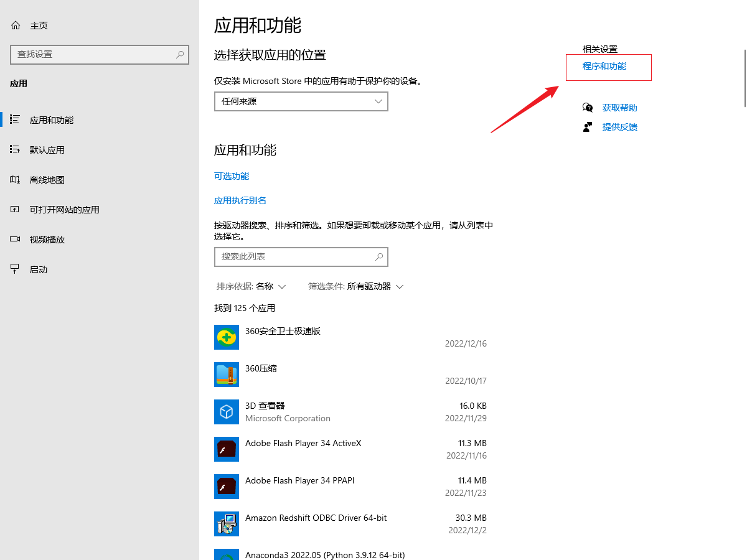Click the 搜索此列表 search field

301,256
